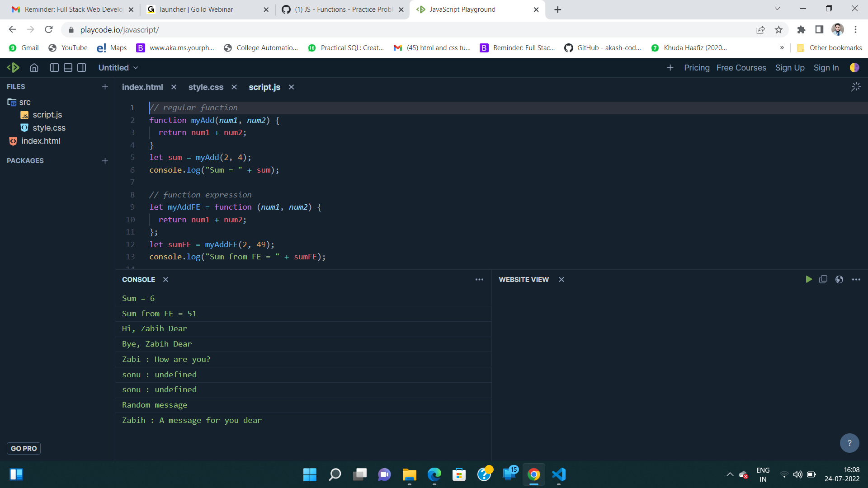868x488 pixels.
Task: Toggle the left sidebar layout panel
Action: click(x=54, y=67)
